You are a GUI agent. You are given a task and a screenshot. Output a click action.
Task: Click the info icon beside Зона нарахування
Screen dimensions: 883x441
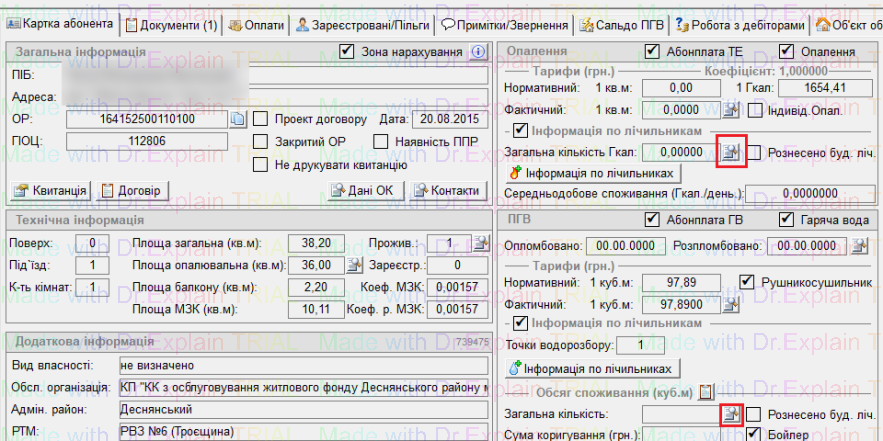(x=478, y=52)
